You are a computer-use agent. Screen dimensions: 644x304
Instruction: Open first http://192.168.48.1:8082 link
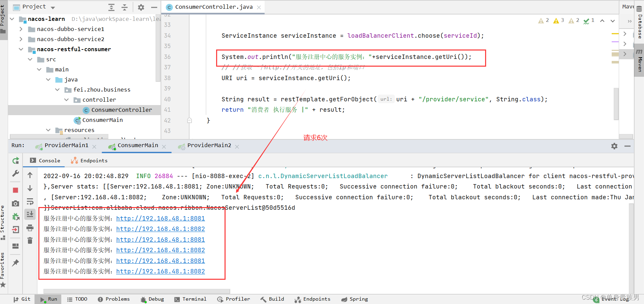[161, 229]
